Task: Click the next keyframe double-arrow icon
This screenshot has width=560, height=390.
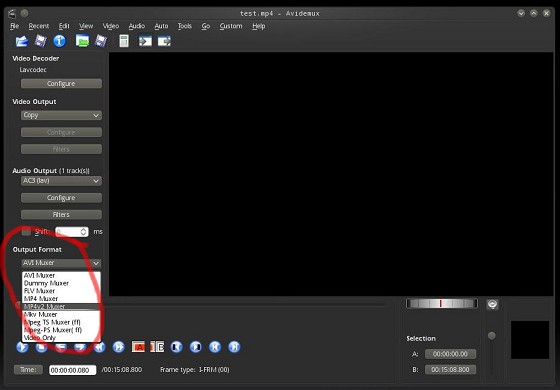Action: pos(119,347)
